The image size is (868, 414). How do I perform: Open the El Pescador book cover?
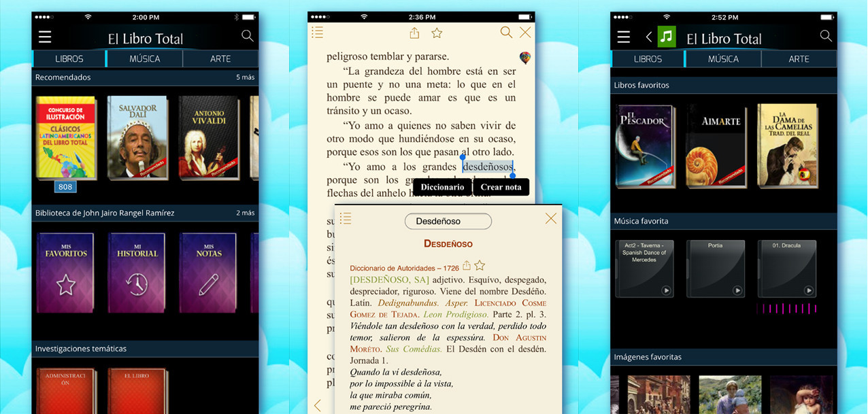pos(645,145)
